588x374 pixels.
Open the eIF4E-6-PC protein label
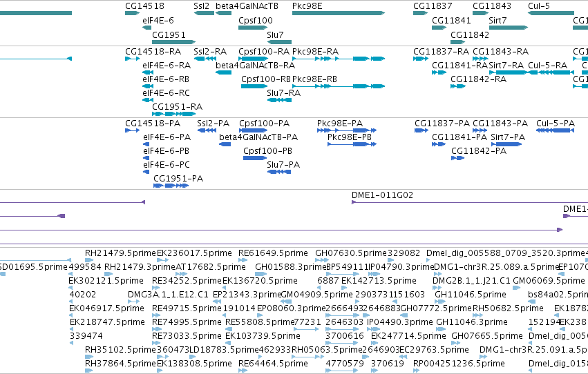167,165
